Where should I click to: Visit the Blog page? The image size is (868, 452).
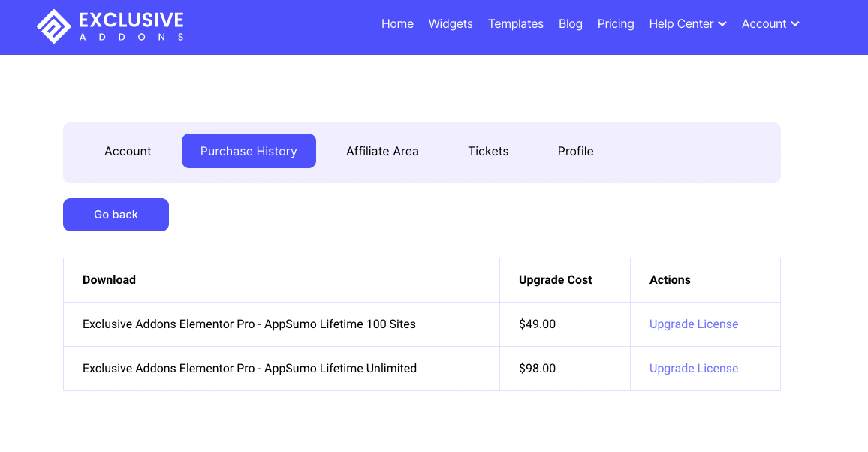570,24
